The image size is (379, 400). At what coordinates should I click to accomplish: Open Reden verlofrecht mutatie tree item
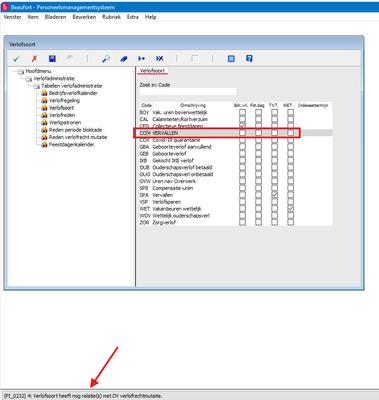[78, 137]
